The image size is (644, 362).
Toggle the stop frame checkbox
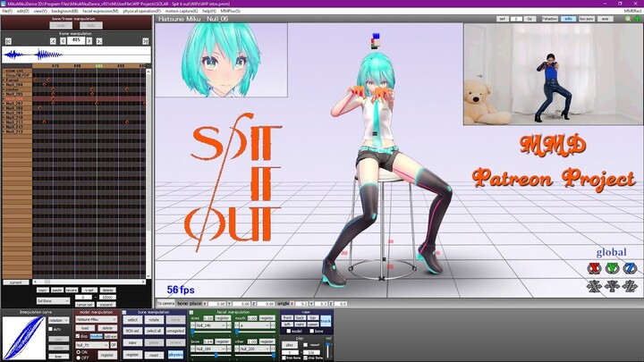[305, 358]
